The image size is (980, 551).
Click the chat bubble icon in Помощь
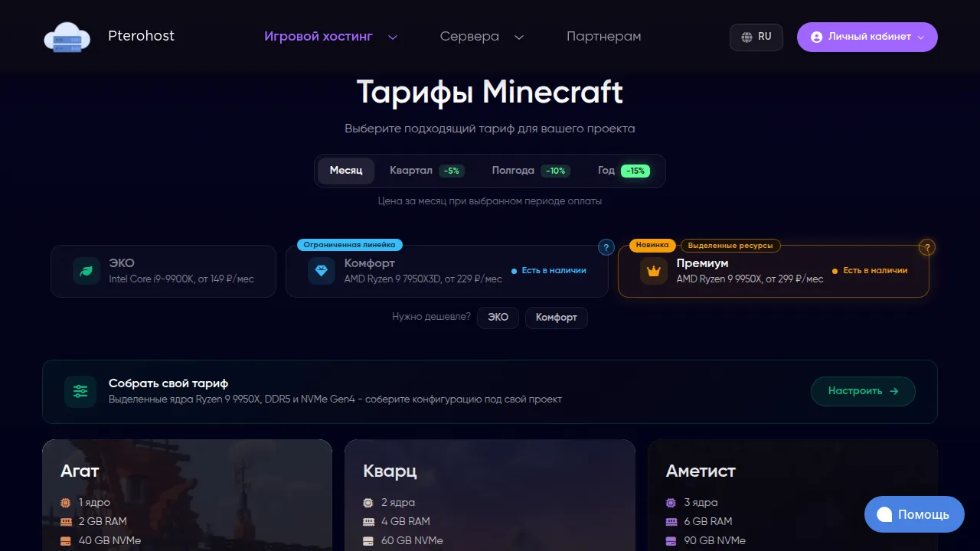884,514
